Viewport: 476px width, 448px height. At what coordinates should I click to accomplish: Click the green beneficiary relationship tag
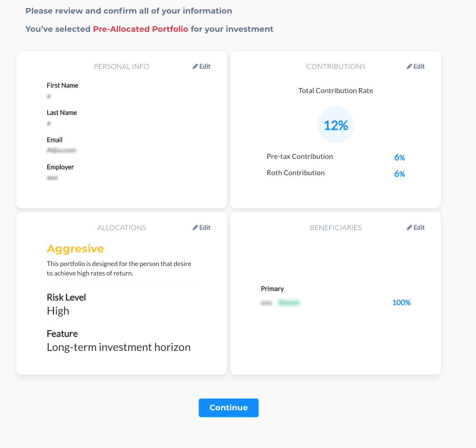click(x=289, y=302)
